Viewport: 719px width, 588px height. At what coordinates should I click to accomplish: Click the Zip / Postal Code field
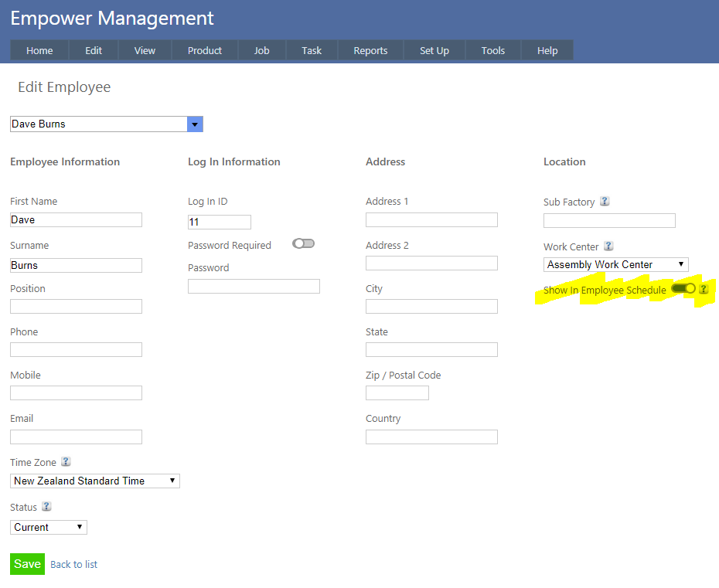tap(397, 393)
